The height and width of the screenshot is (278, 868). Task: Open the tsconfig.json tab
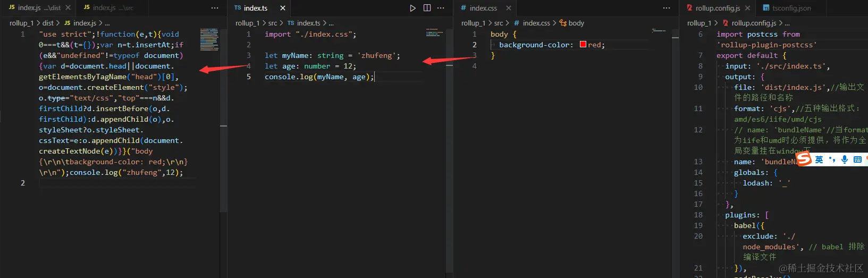coord(791,8)
